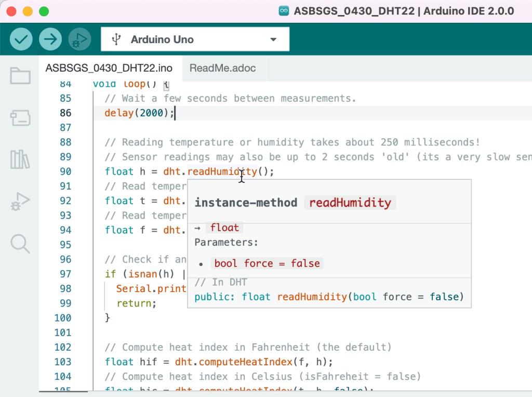The width and height of the screenshot is (532, 397).
Task: Click the isnan(h) condition on line 97
Action: 151,274
